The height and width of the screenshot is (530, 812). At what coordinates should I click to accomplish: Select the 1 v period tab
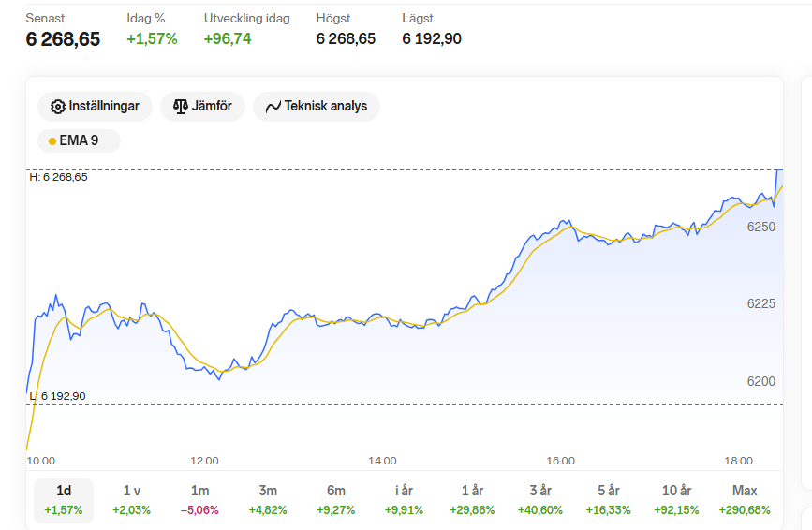click(131, 500)
